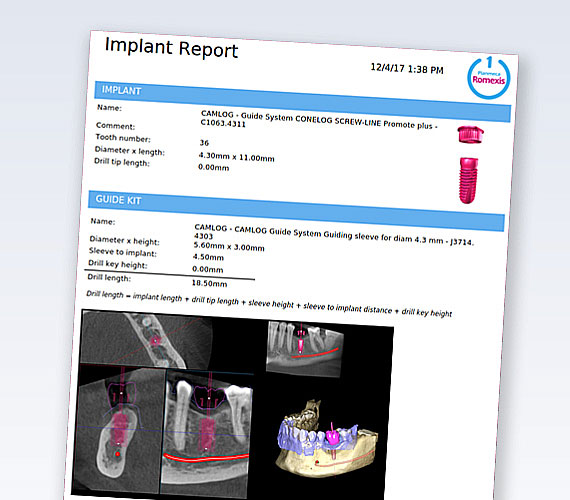This screenshot has height=500, width=570.
Task: Click the drill length formula text
Action: 269,304
